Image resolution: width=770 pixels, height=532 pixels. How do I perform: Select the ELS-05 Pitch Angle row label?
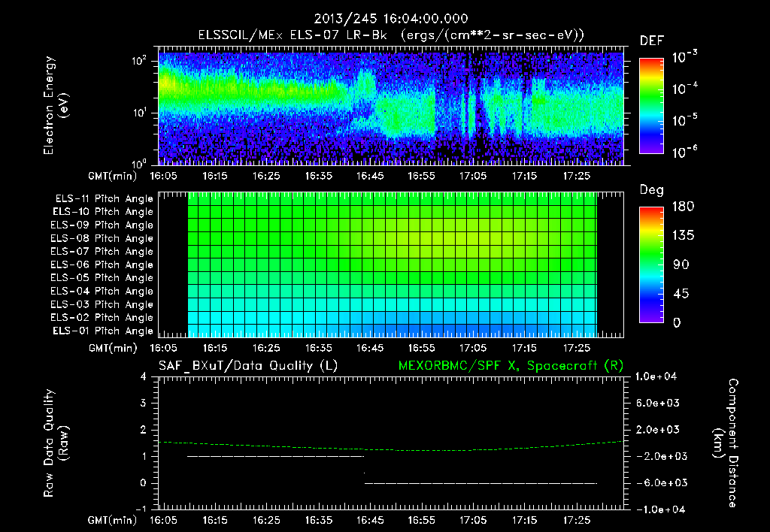tap(102, 278)
